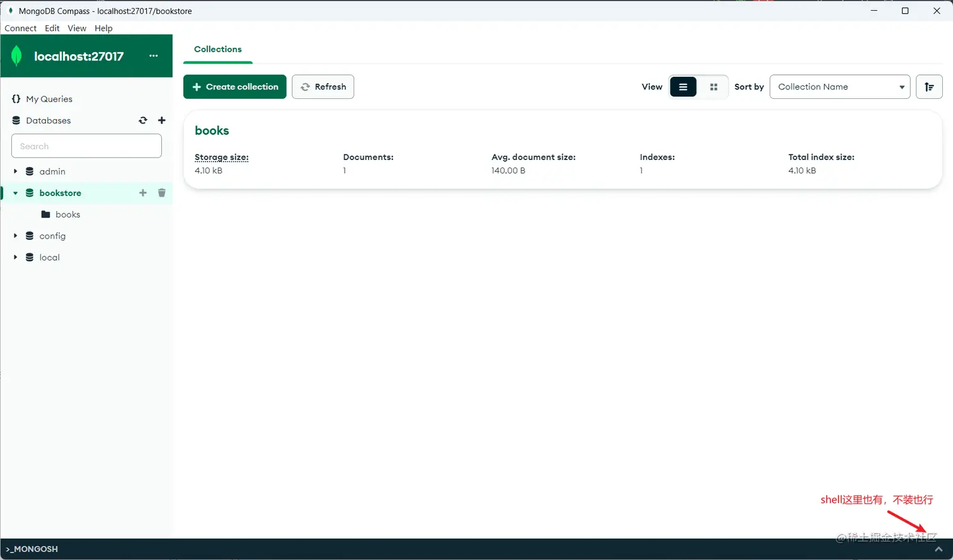Image resolution: width=953 pixels, height=560 pixels.
Task: Open the View menu
Action: click(77, 28)
